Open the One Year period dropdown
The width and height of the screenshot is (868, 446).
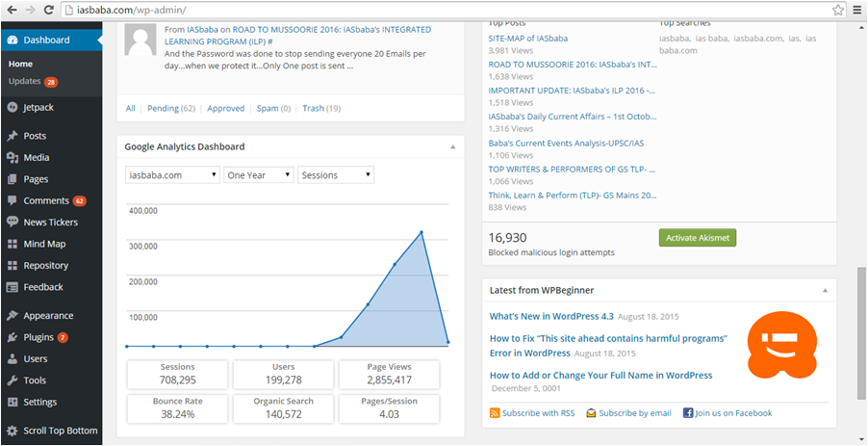[259, 175]
